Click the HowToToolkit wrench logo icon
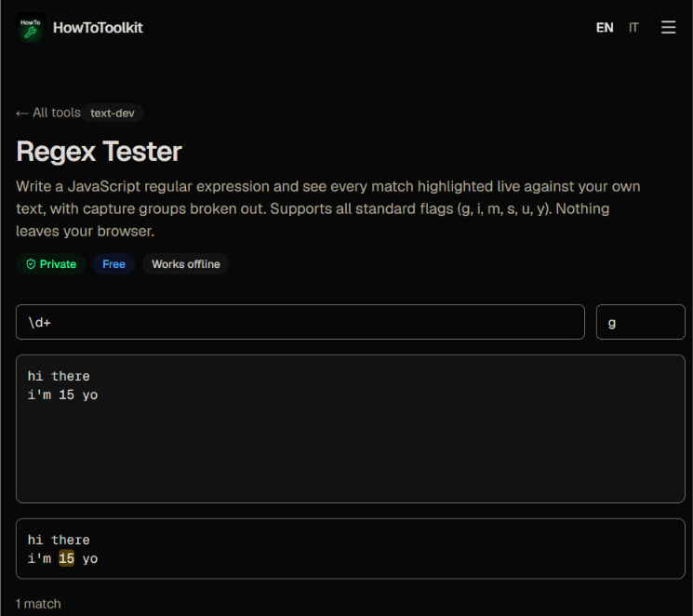The width and height of the screenshot is (693, 616). click(x=31, y=28)
